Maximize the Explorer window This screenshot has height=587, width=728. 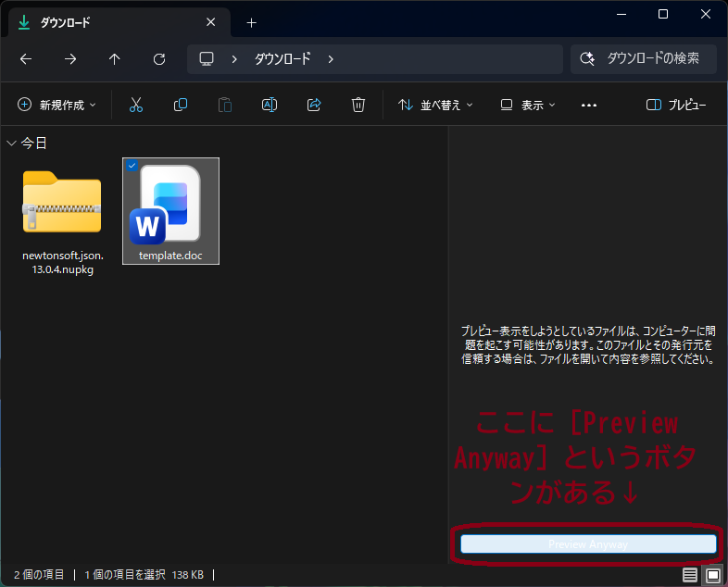663,15
